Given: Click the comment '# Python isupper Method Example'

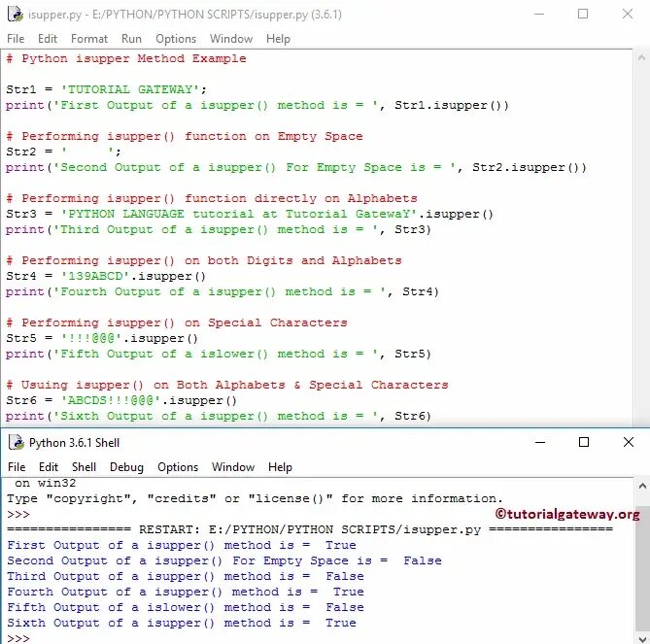Looking at the screenshot, I should (x=126, y=58).
